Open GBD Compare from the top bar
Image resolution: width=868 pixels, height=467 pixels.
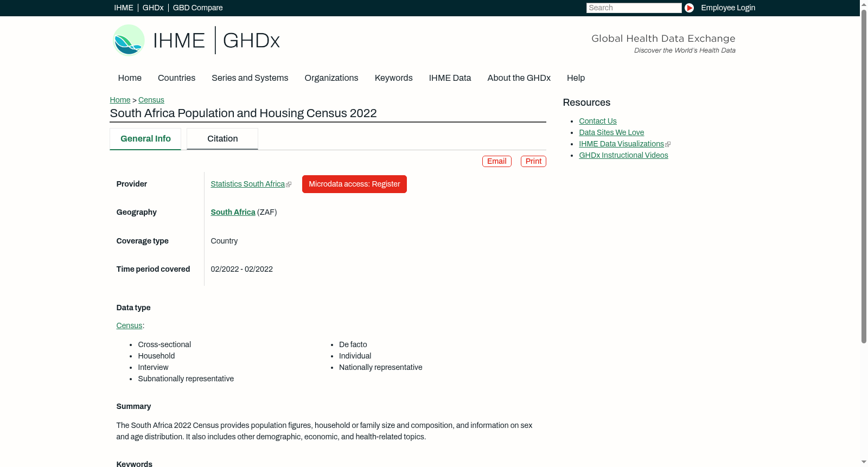[x=198, y=8]
